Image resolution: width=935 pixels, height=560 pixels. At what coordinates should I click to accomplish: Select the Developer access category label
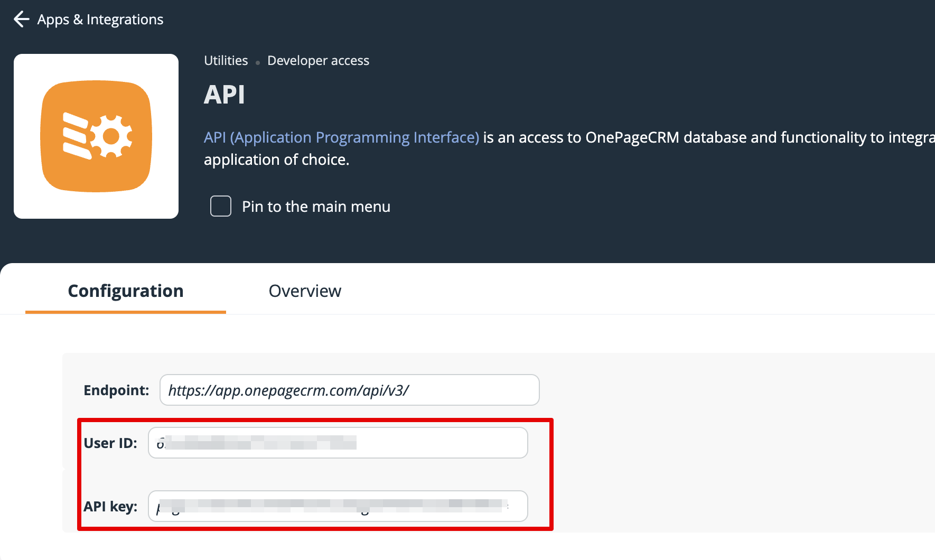click(x=318, y=61)
